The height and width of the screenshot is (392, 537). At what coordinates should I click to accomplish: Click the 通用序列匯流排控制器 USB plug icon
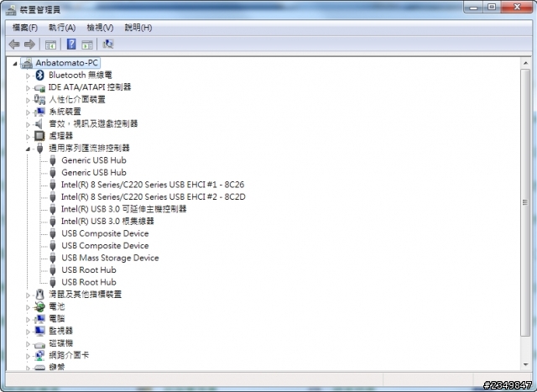tap(39, 148)
